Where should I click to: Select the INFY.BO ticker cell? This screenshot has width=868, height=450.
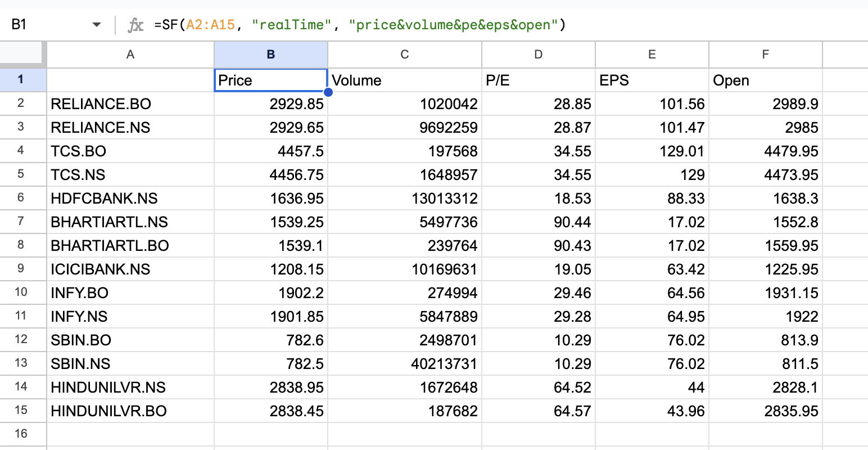tap(130, 292)
